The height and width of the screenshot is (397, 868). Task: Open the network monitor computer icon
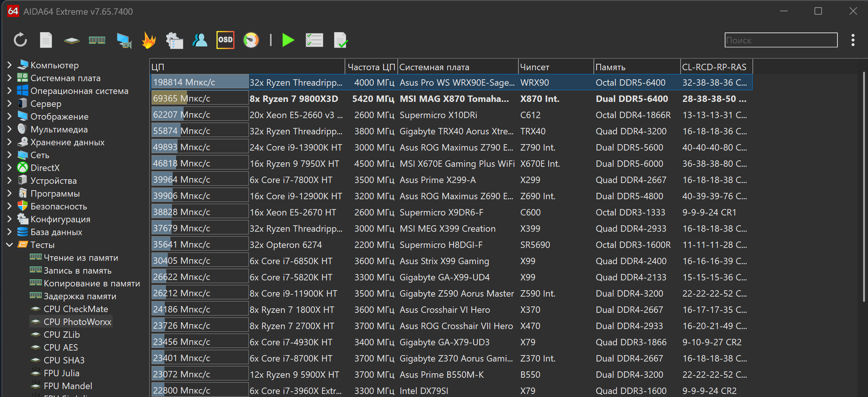point(124,40)
